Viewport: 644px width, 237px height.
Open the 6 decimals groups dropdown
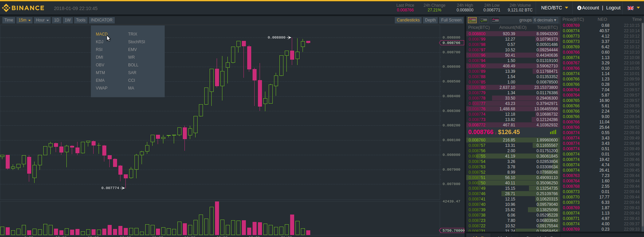545,20
